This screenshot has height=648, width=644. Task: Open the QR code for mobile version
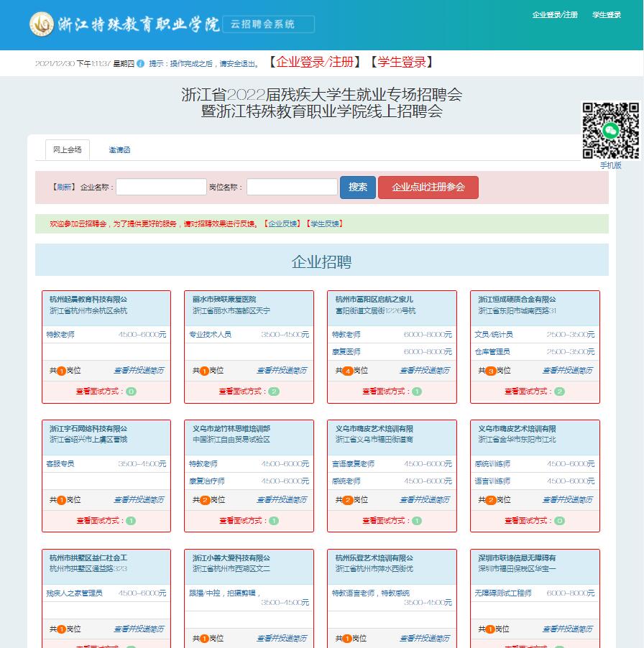click(611, 131)
